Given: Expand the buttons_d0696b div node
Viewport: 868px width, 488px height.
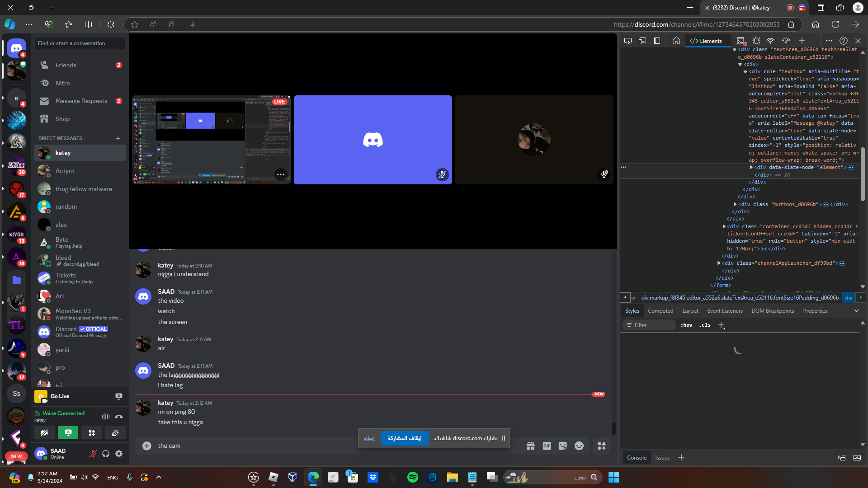Looking at the screenshot, I should coord(735,204).
